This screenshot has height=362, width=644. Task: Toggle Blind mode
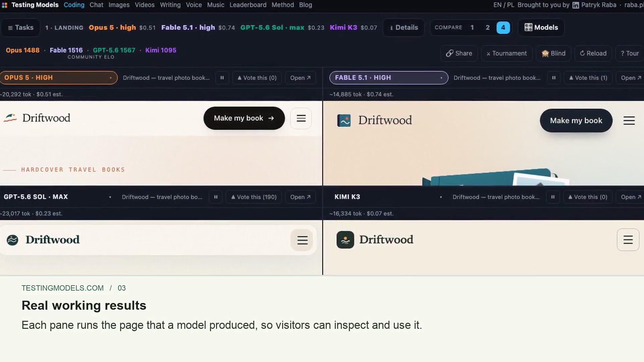click(553, 54)
